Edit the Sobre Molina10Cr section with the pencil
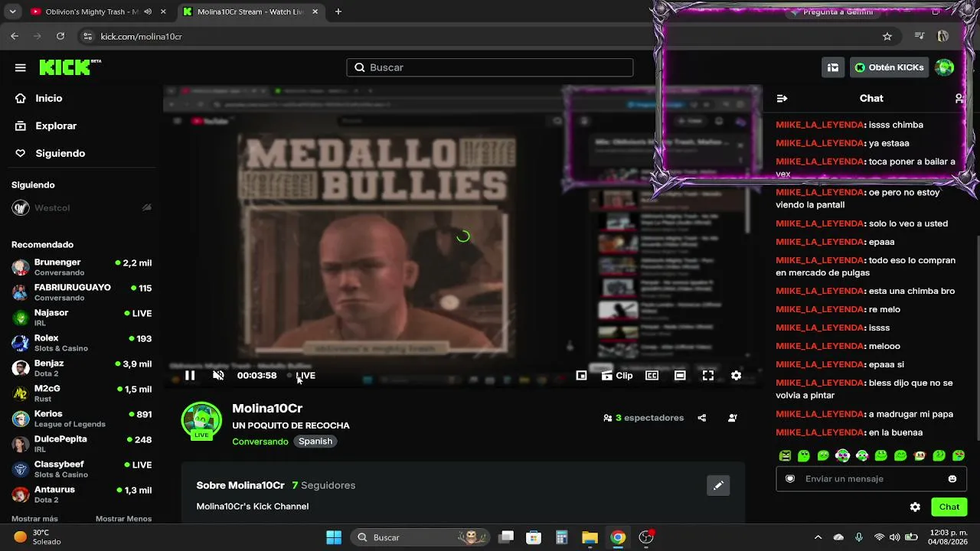 tap(718, 485)
